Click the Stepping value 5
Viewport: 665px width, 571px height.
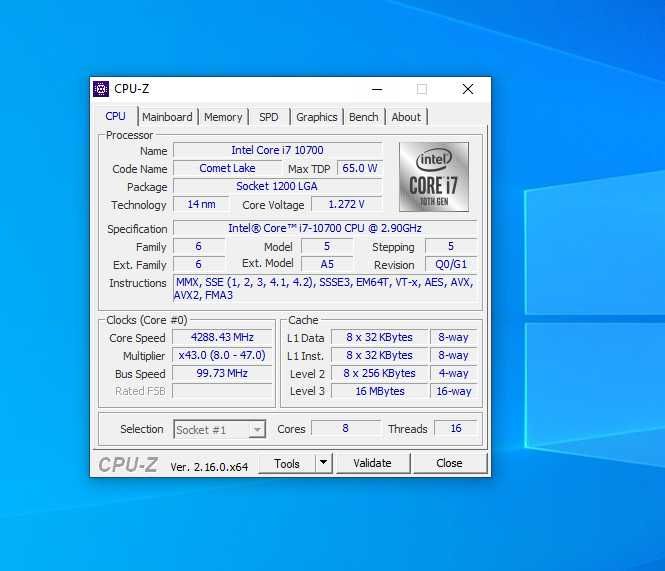(451, 246)
